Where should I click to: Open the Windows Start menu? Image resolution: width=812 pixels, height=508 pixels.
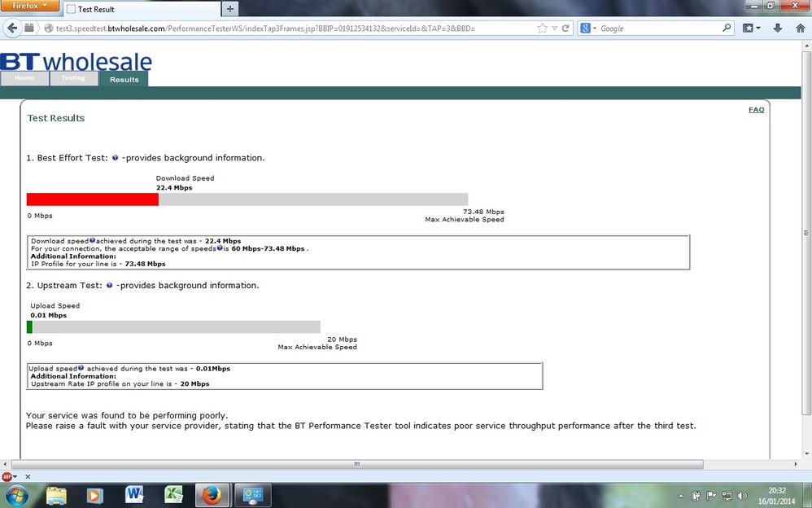(x=16, y=496)
